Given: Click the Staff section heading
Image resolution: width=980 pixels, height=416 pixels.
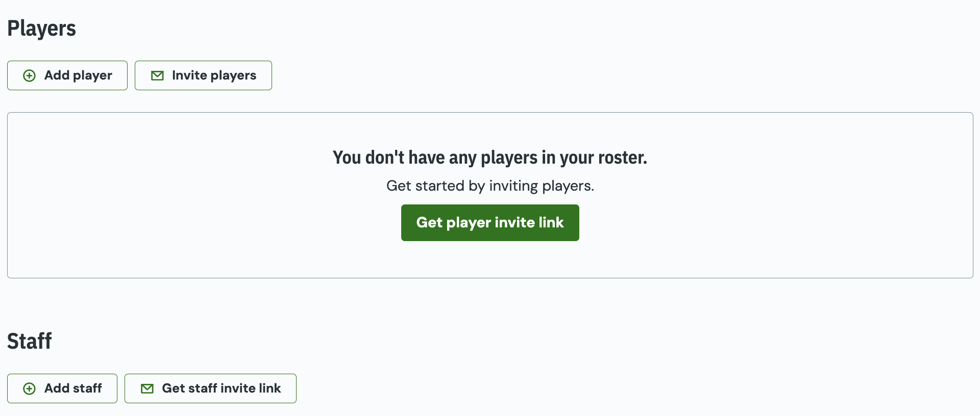Looking at the screenshot, I should [x=30, y=341].
